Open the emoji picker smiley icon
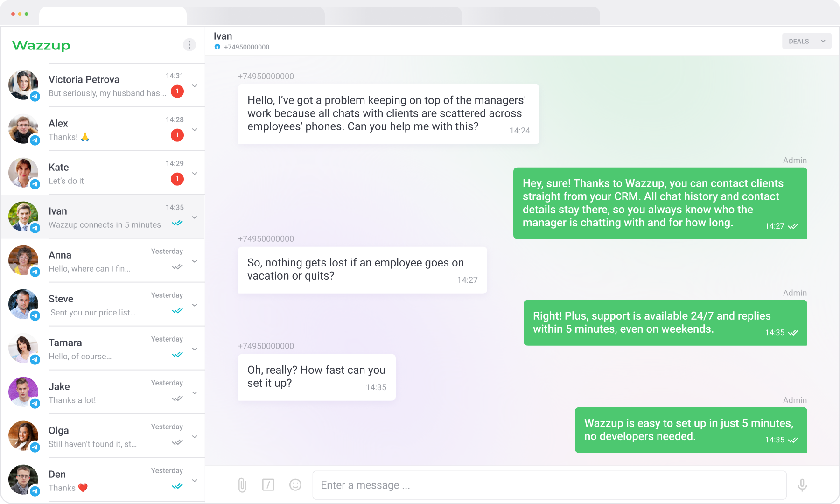 pyautogui.click(x=295, y=485)
